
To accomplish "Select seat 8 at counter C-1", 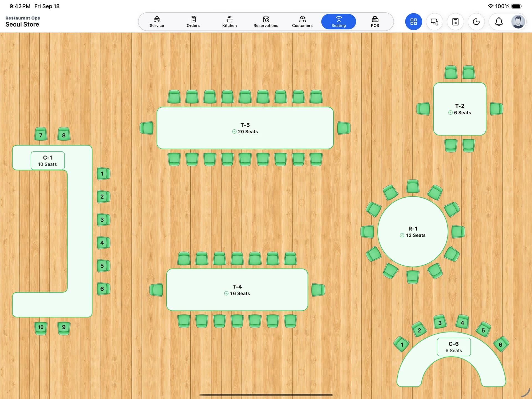I will [64, 134].
